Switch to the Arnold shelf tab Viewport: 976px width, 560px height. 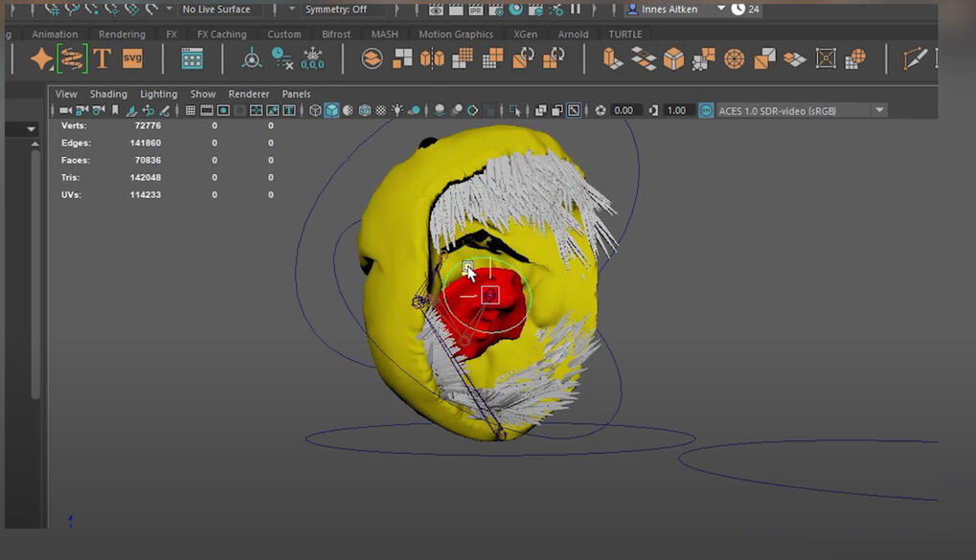click(x=573, y=34)
